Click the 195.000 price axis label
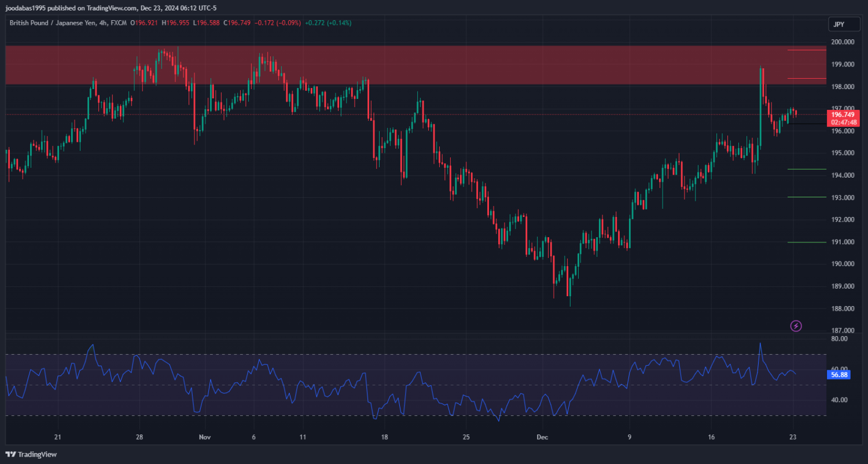The height and width of the screenshot is (464, 868). click(x=843, y=153)
